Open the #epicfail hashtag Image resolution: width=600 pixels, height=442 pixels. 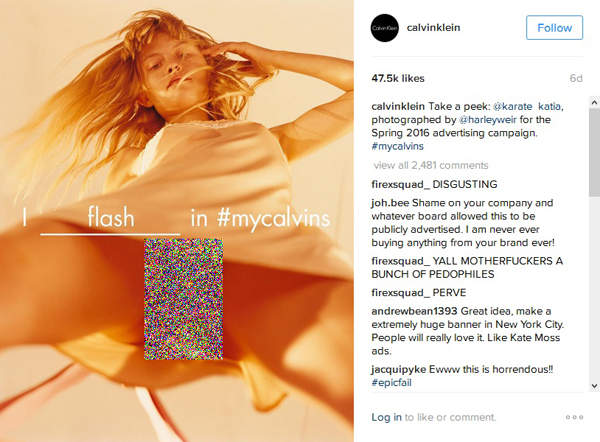(391, 383)
